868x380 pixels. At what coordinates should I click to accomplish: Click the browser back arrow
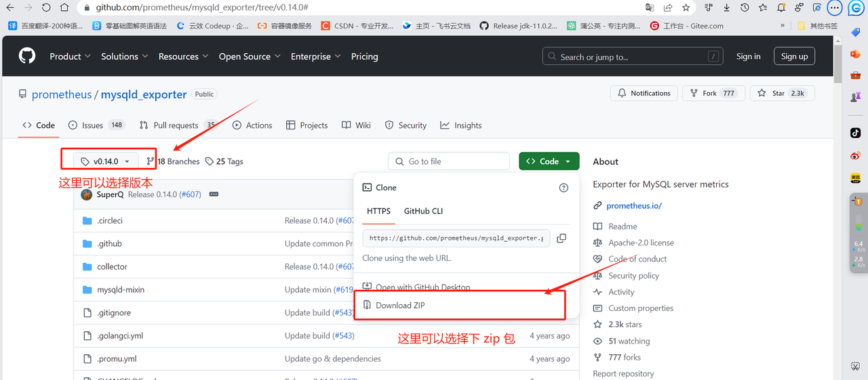[10, 7]
